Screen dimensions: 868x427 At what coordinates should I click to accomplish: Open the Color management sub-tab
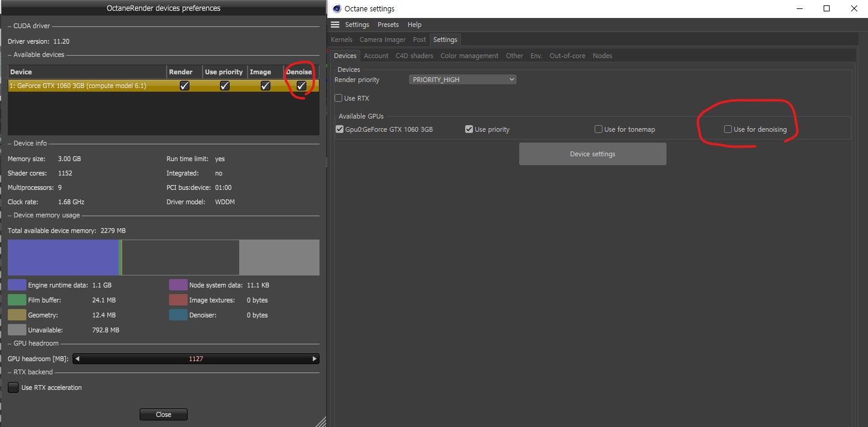(x=469, y=56)
